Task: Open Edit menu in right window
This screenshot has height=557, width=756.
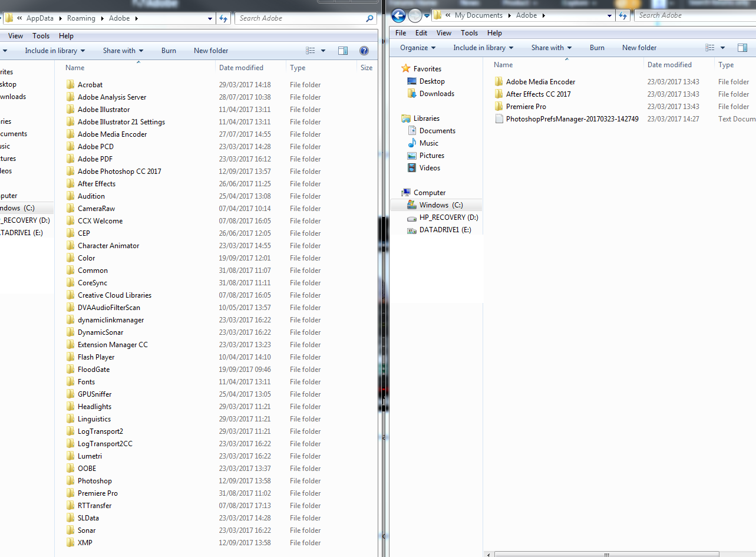Action: tap(421, 33)
